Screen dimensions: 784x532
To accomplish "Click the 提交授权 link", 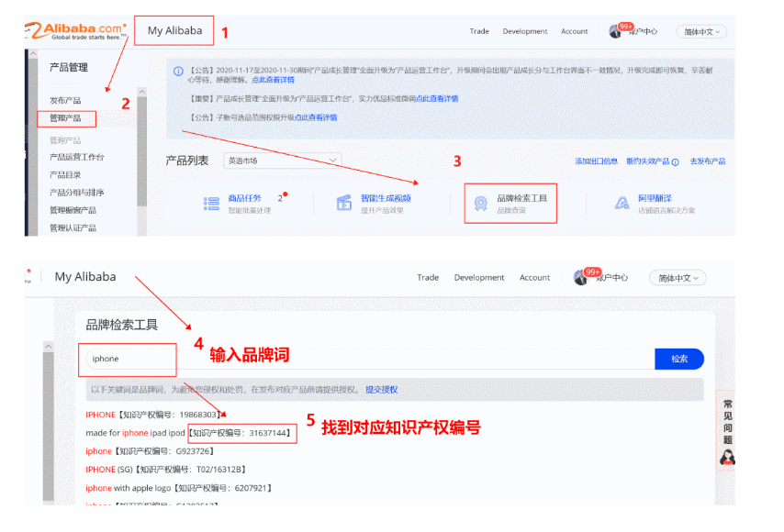I will click(382, 390).
